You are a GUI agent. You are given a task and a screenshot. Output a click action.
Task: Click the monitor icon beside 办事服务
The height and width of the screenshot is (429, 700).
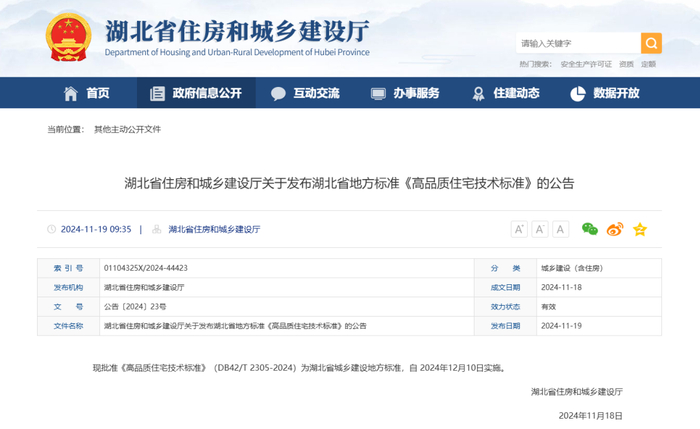(x=378, y=94)
